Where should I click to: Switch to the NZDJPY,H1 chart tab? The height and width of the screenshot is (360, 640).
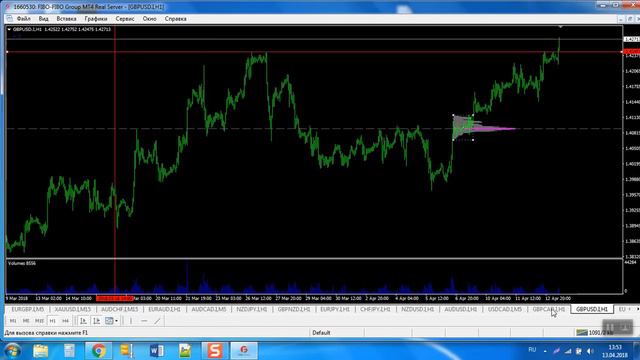tap(252, 309)
